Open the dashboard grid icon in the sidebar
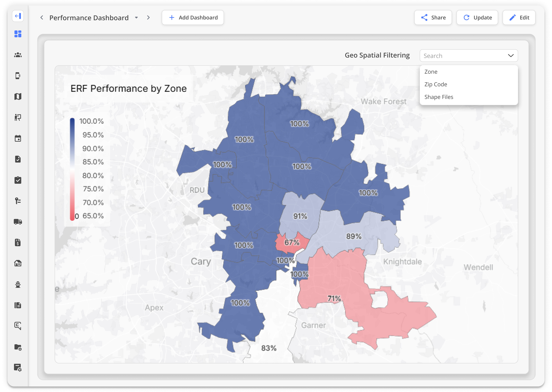Viewport: 552px width, 392px height. 18,34
